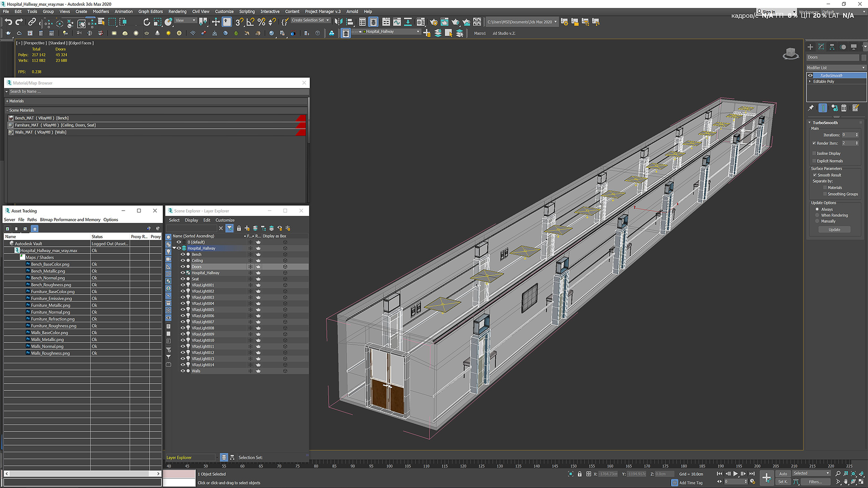The width and height of the screenshot is (868, 488).
Task: Open Render Setup (teapot with gear icon)
Action: point(434,22)
